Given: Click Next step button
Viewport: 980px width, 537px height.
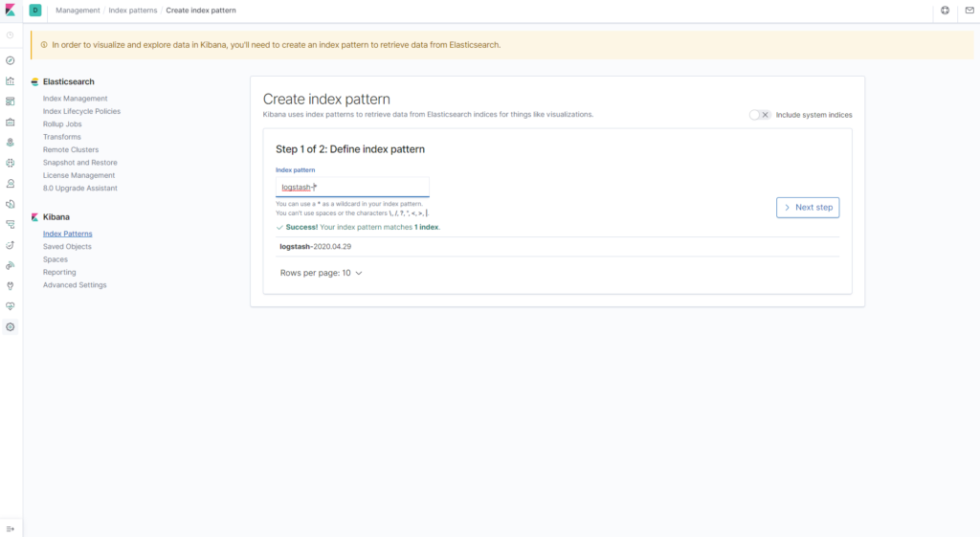Looking at the screenshot, I should click(x=808, y=208).
